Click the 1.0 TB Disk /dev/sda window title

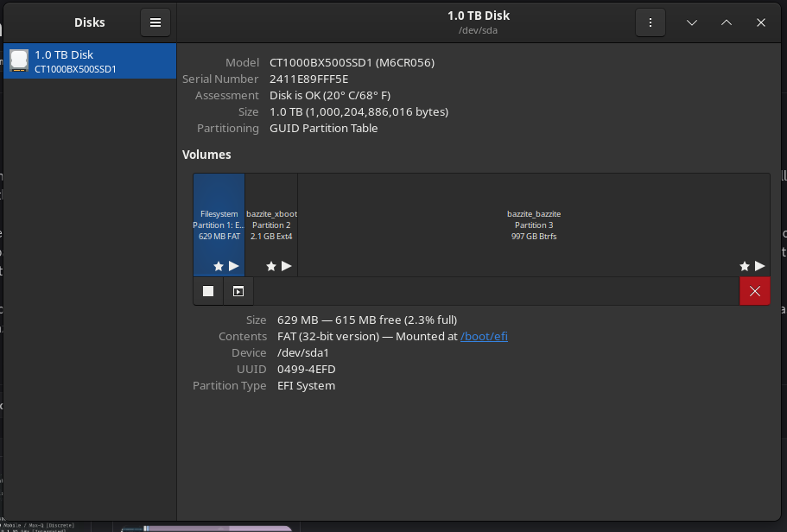[x=479, y=22]
